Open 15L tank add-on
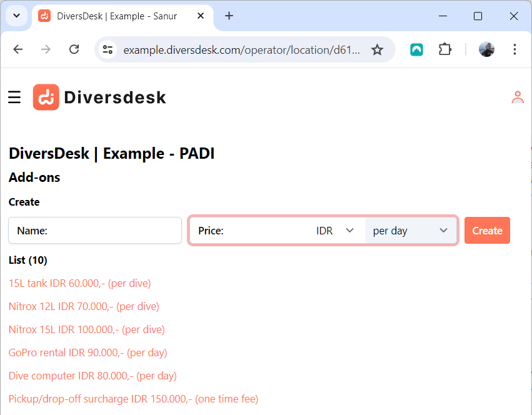 80,283
